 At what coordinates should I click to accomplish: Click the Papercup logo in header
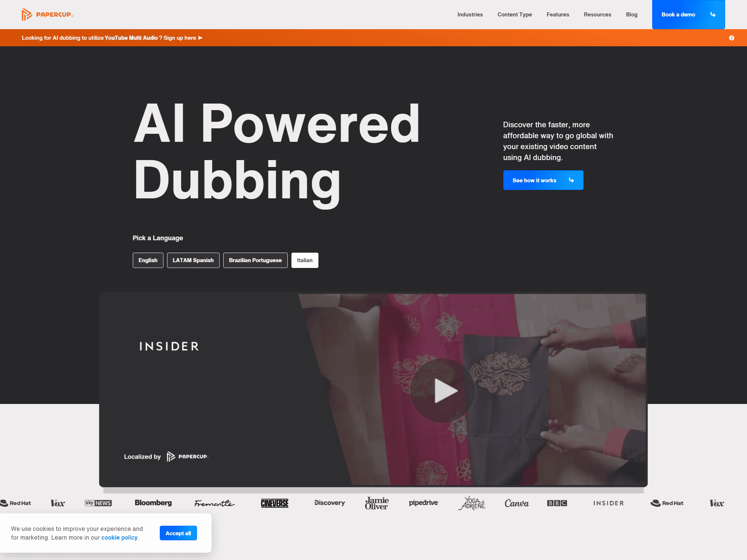click(x=47, y=15)
